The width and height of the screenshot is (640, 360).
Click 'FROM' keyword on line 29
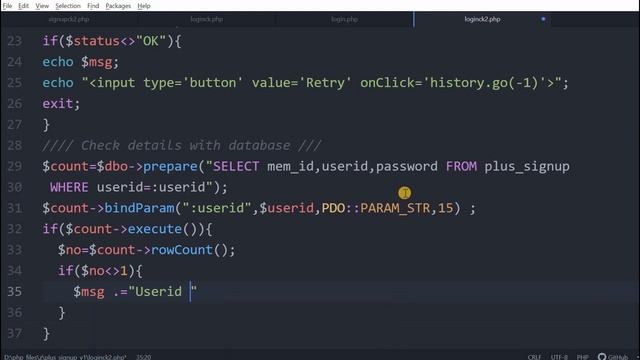pyautogui.click(x=461, y=166)
